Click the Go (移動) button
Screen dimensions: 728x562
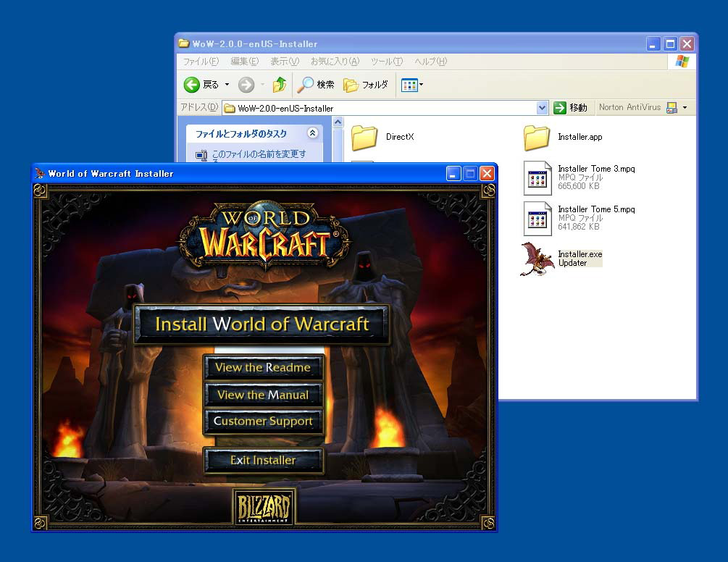tap(571, 108)
